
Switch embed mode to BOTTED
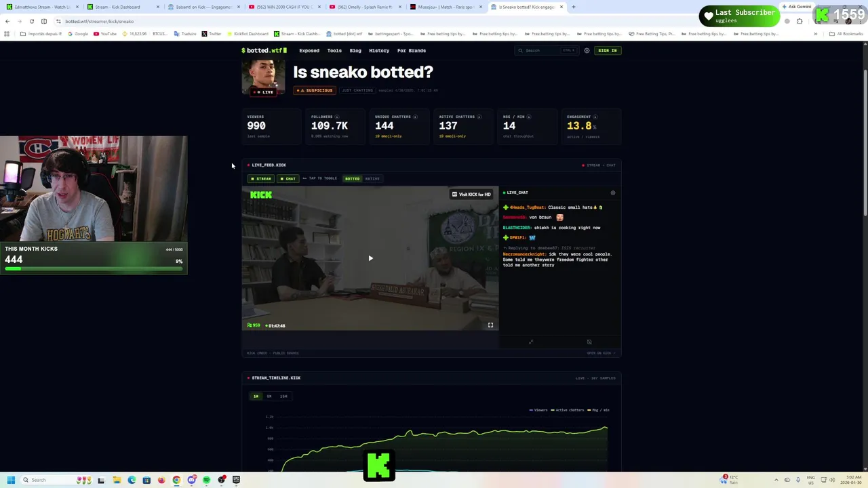352,179
